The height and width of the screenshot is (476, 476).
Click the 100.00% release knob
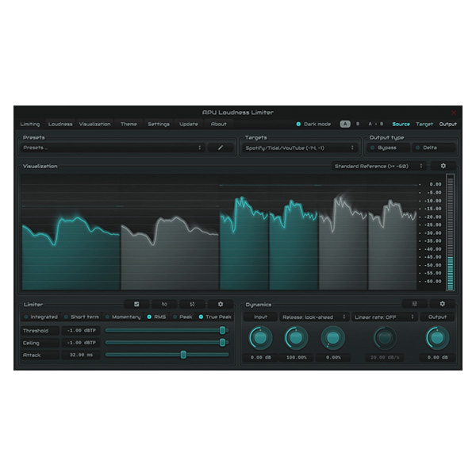click(x=296, y=338)
